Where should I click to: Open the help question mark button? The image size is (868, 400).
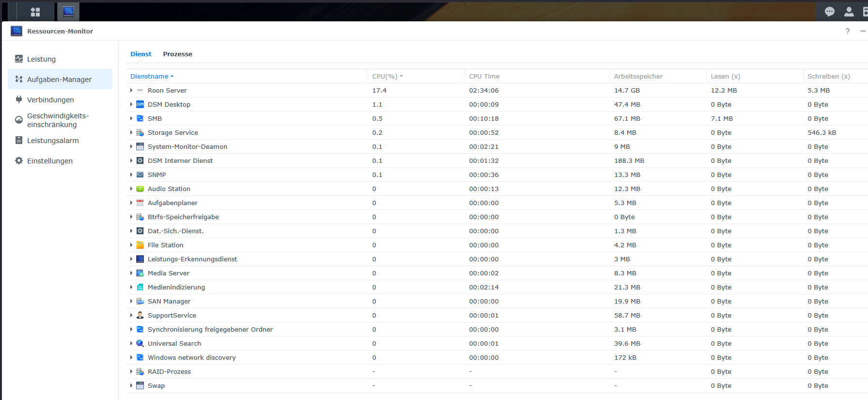pyautogui.click(x=847, y=31)
